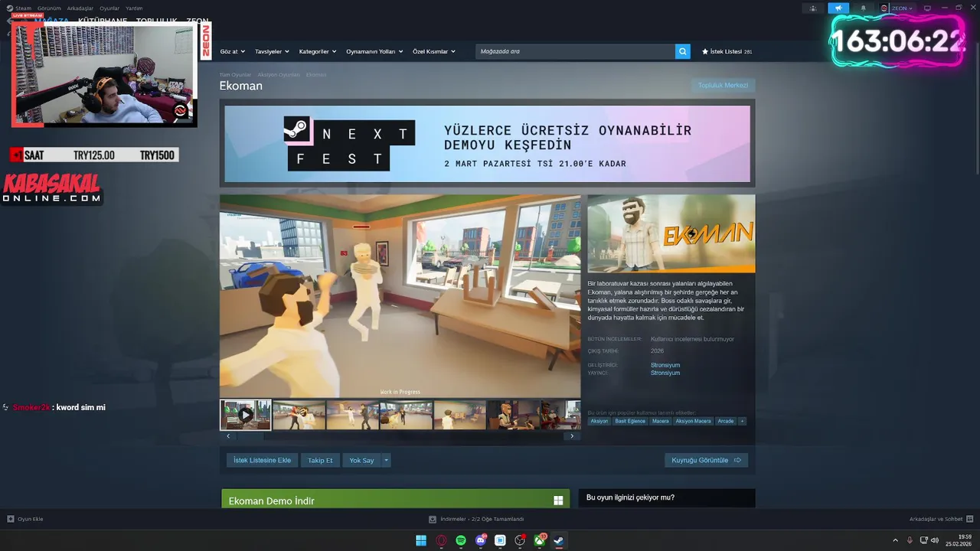
Task: Click Tüm Oyunlar breadcrumb link
Action: pos(235,75)
